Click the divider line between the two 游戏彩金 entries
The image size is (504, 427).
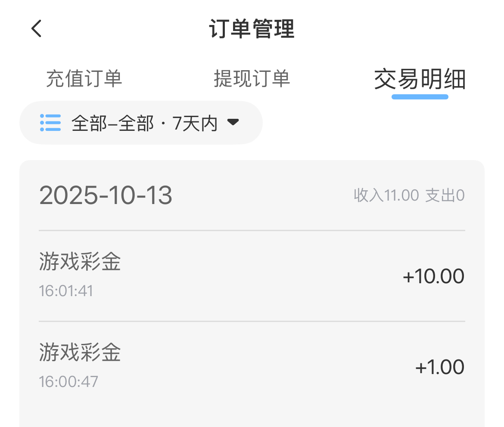point(252,321)
